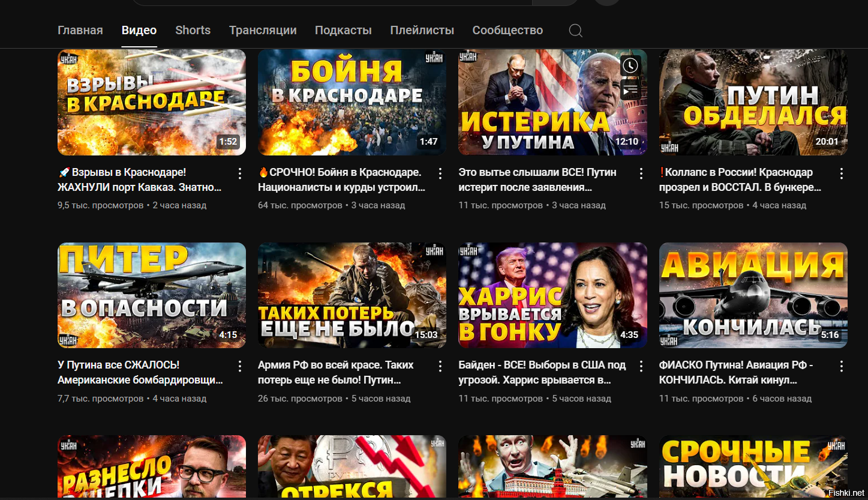Click '7,7 тыс. просмотров • 4 часа назад' text
Viewport: 868px width, 500px height.
tap(132, 399)
